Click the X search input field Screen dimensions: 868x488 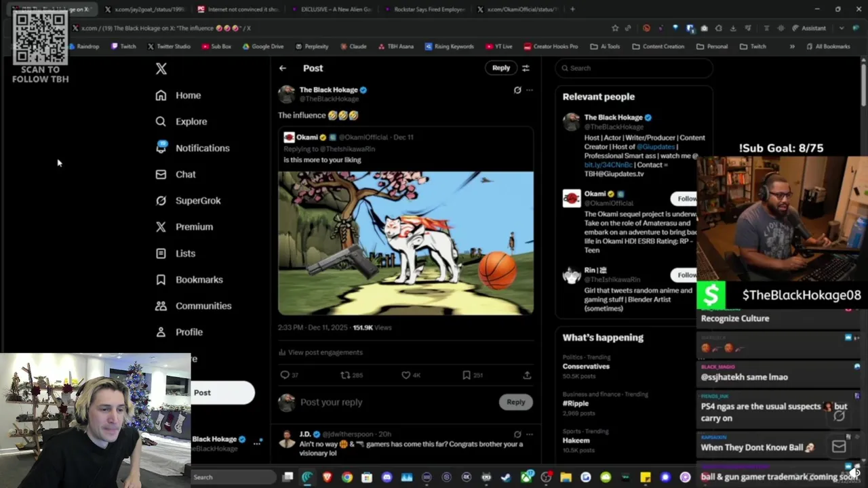pyautogui.click(x=634, y=68)
